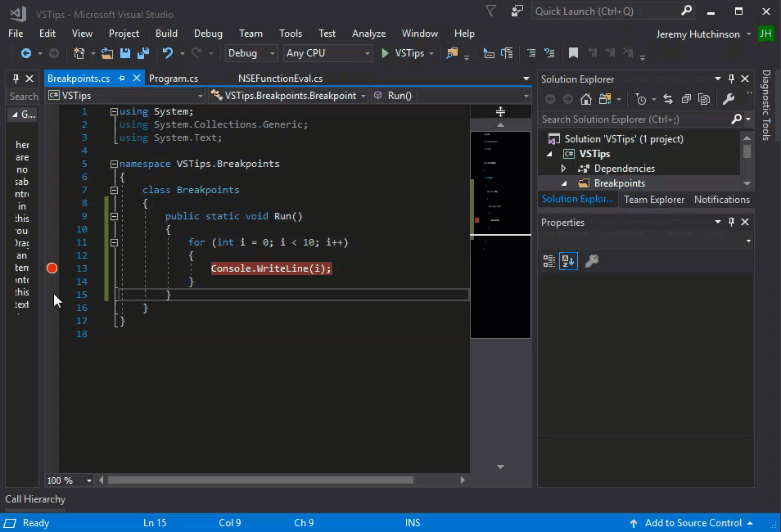This screenshot has height=532, width=781.
Task: Click the New Project toolbar icon
Action: point(79,53)
